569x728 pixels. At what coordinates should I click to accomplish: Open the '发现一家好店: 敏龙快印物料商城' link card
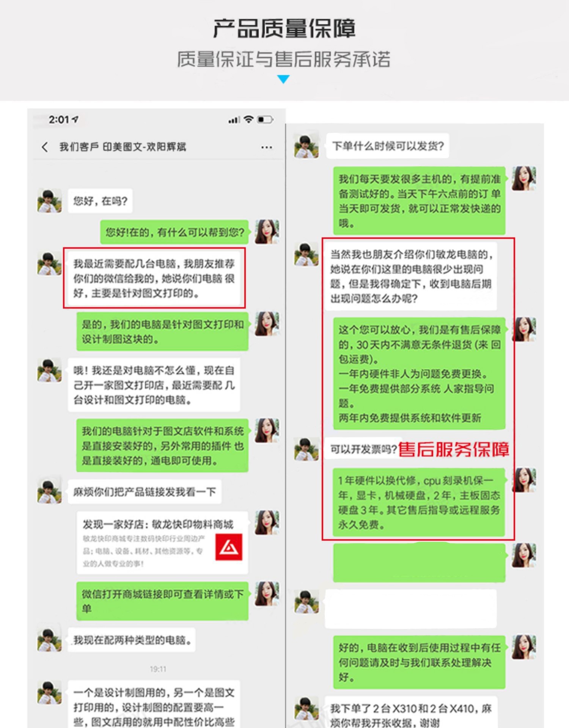coord(162,543)
